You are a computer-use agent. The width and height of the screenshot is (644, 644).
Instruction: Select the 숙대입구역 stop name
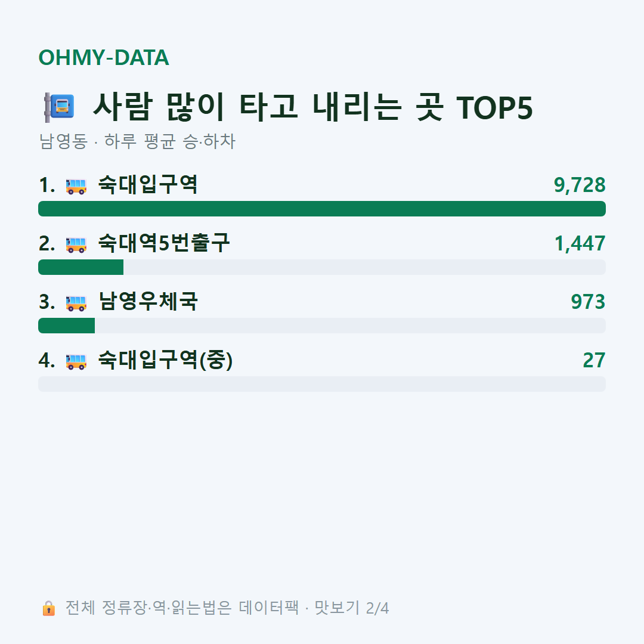point(148,184)
